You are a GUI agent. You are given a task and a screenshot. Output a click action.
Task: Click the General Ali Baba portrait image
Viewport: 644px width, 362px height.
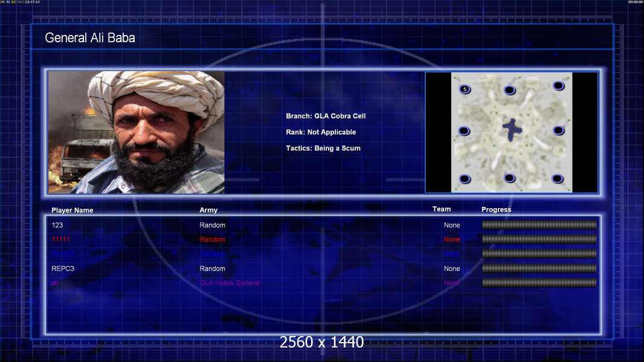coord(137,132)
